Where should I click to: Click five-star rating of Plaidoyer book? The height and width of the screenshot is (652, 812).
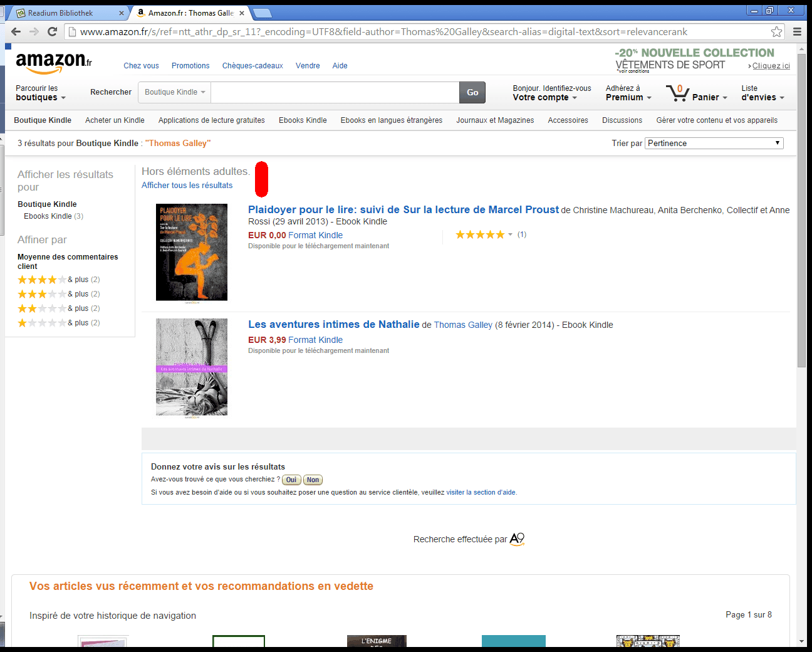[x=480, y=234]
